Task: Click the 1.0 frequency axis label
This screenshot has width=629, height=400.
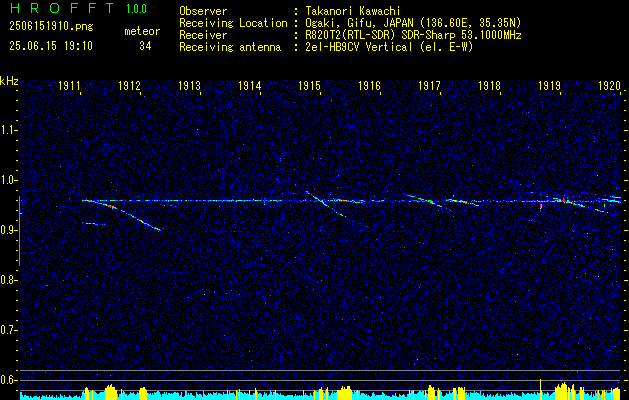Action: tap(9, 180)
